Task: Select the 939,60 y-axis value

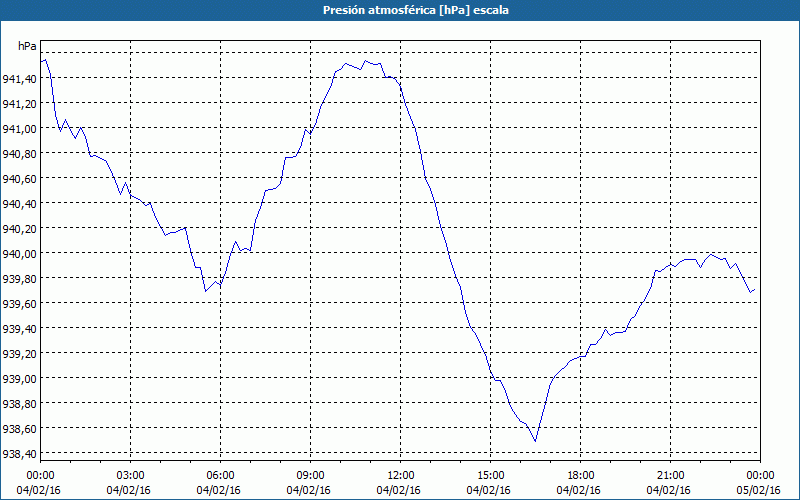Action: 19,304
